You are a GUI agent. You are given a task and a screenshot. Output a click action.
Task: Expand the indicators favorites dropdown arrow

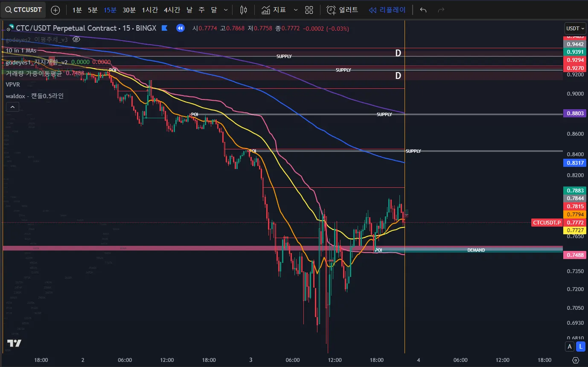coord(296,10)
